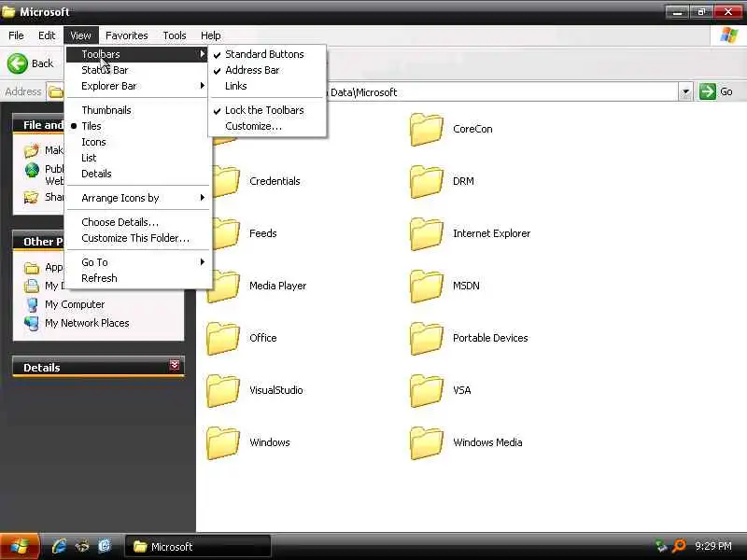Open the File menu
747x560 pixels.
(16, 35)
